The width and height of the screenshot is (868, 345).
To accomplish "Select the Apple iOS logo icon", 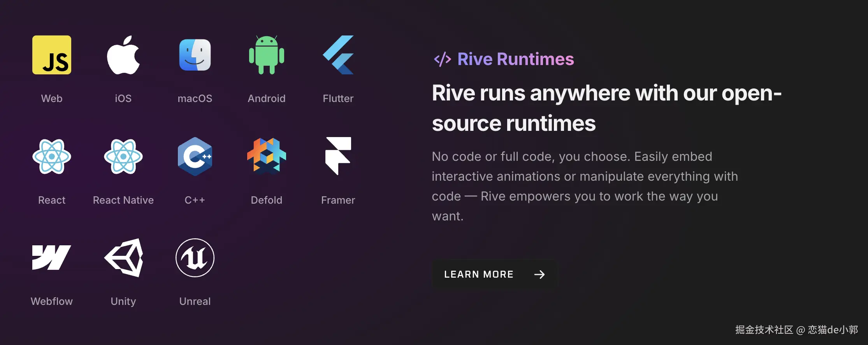I will (x=123, y=55).
